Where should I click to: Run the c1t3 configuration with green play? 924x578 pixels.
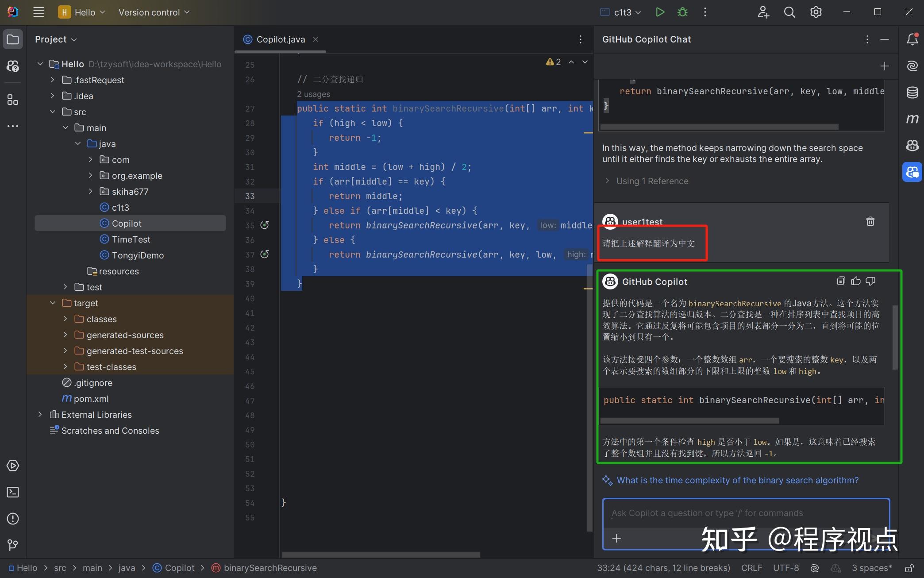click(660, 12)
